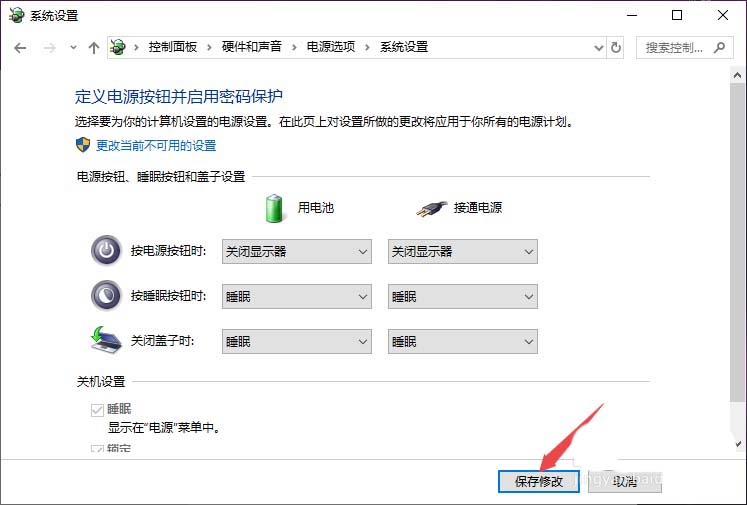The height and width of the screenshot is (505, 747).
Task: Click 按电源按钮时 label
Action: [169, 251]
